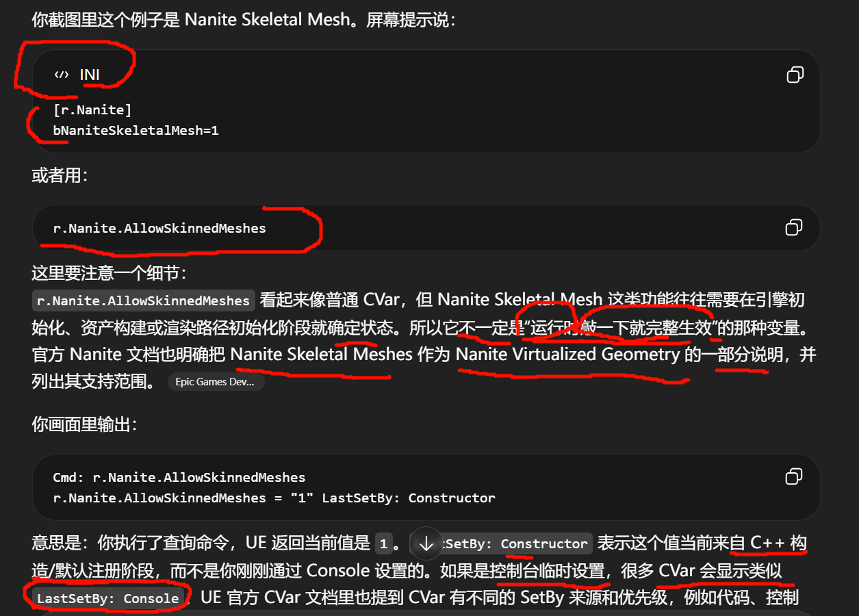
Task: Click the 这里要注意一个细节 sentence
Action: [x=109, y=273]
